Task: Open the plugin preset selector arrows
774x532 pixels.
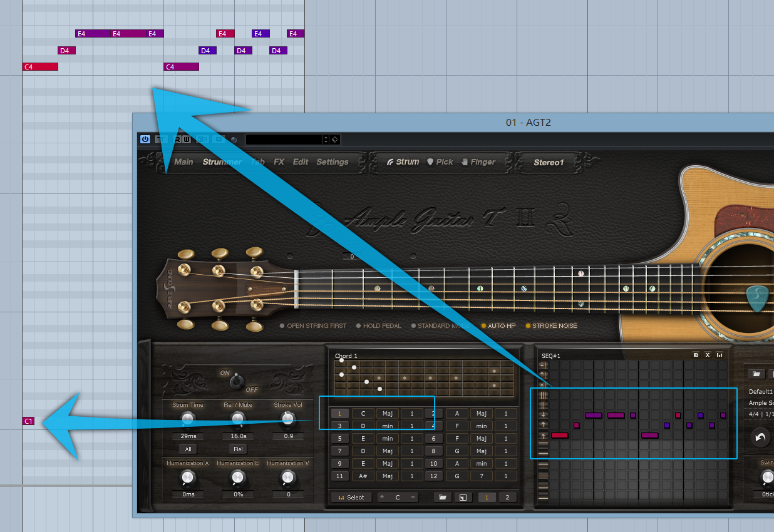Action: (x=325, y=140)
